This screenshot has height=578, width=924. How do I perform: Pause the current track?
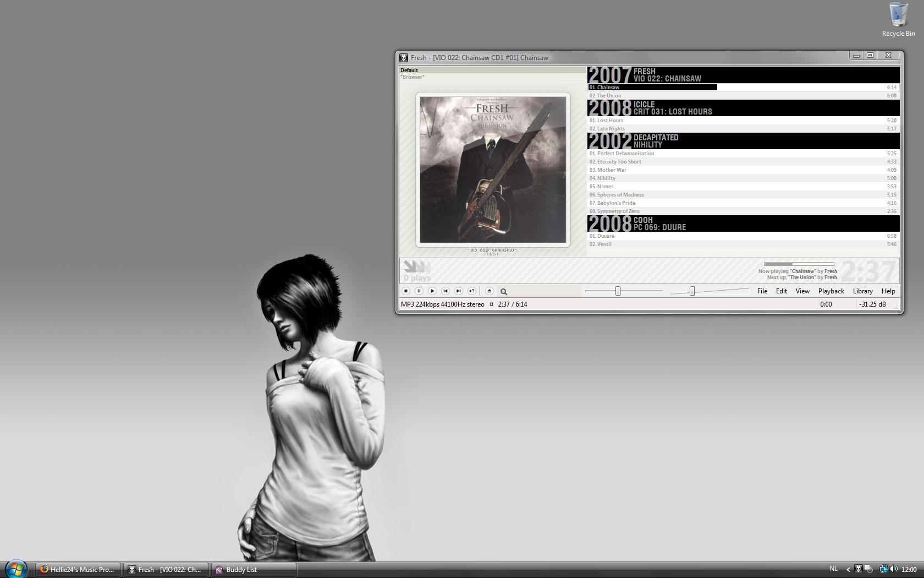(419, 291)
